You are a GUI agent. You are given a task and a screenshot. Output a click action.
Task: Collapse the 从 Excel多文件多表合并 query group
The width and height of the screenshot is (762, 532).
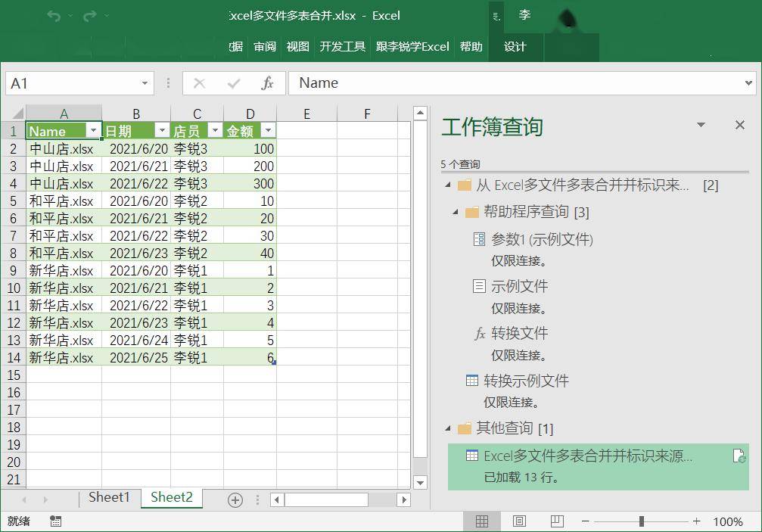[448, 185]
